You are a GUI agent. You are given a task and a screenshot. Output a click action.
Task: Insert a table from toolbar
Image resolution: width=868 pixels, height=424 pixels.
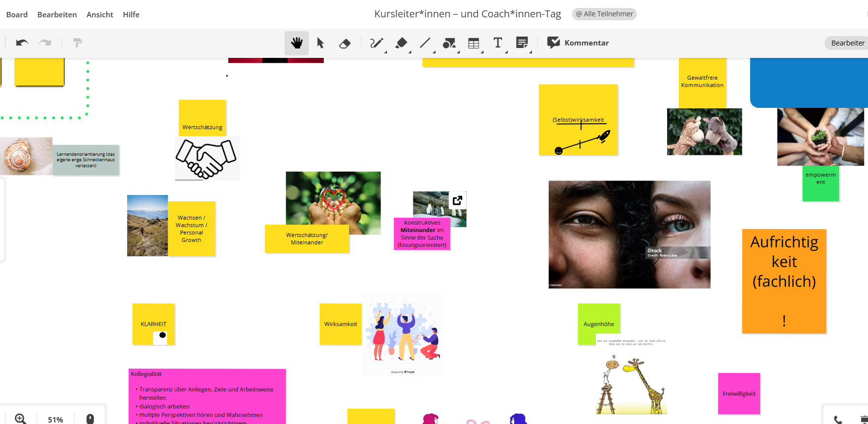click(x=474, y=44)
